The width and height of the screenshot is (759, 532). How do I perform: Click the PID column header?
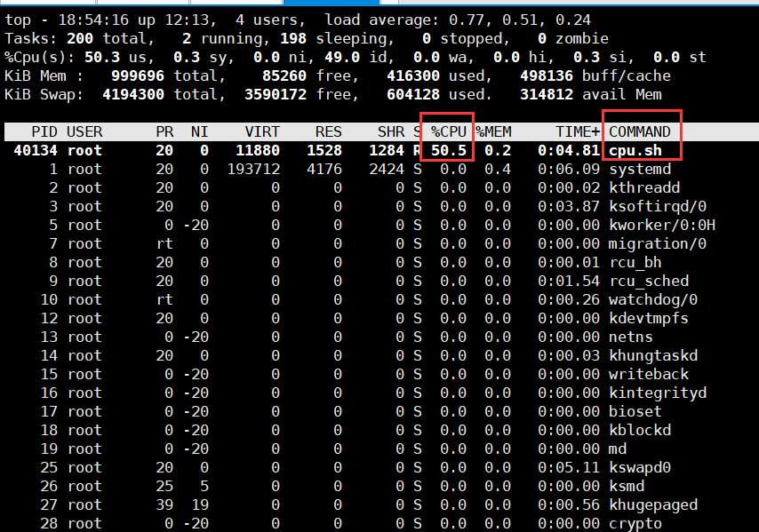[x=44, y=131]
